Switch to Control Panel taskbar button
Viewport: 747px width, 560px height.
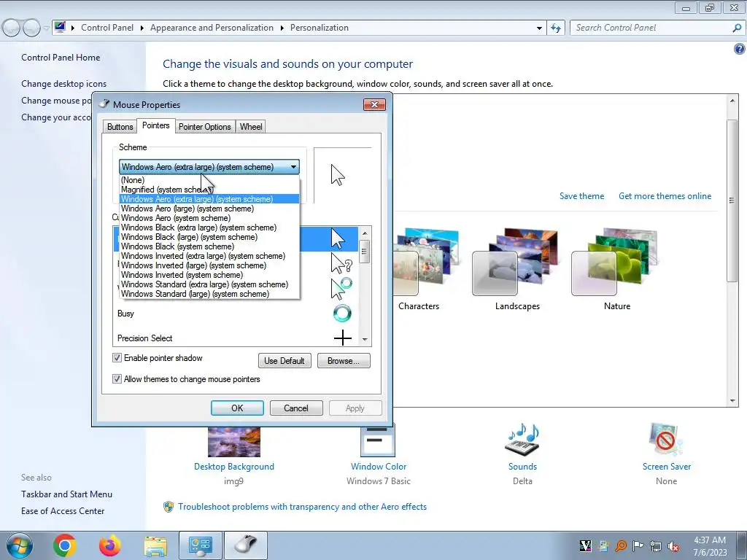(201, 545)
